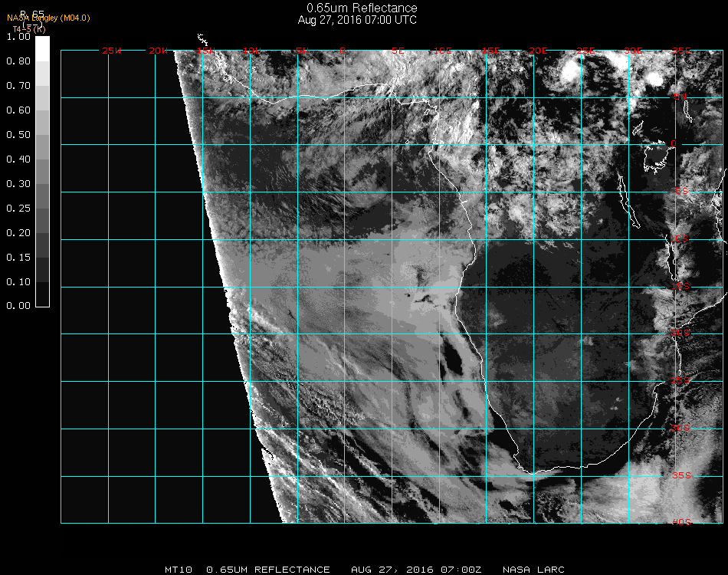This screenshot has width=728, height=575.
Task: Click the 30S latitude label
Action: [680, 429]
